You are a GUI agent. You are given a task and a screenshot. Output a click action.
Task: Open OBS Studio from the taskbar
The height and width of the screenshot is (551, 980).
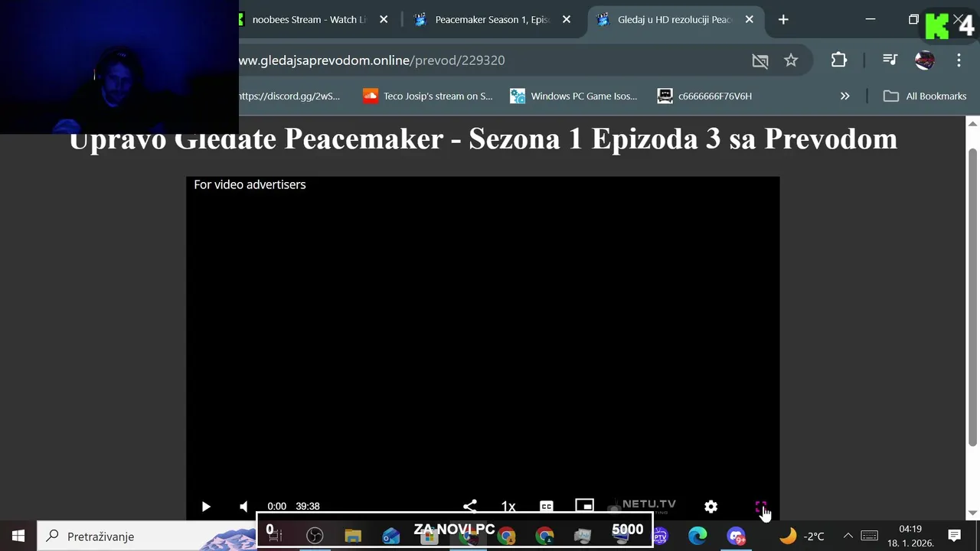(315, 536)
